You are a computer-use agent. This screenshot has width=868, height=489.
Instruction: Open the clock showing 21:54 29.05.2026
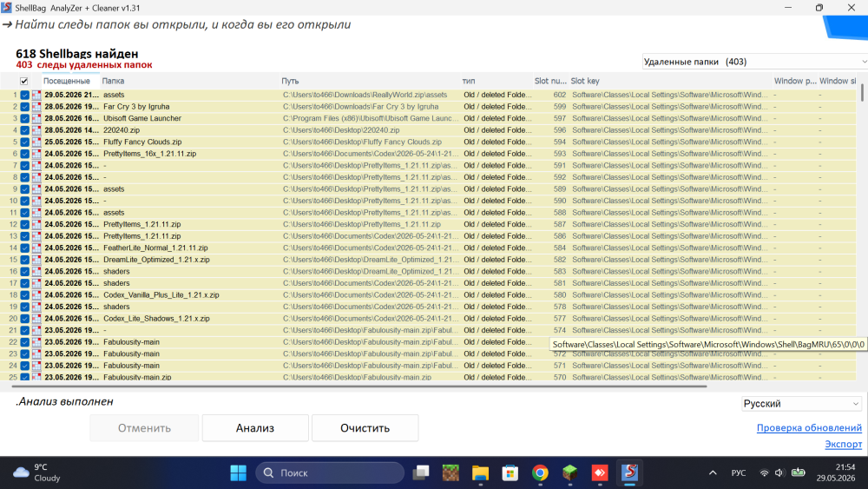point(835,472)
